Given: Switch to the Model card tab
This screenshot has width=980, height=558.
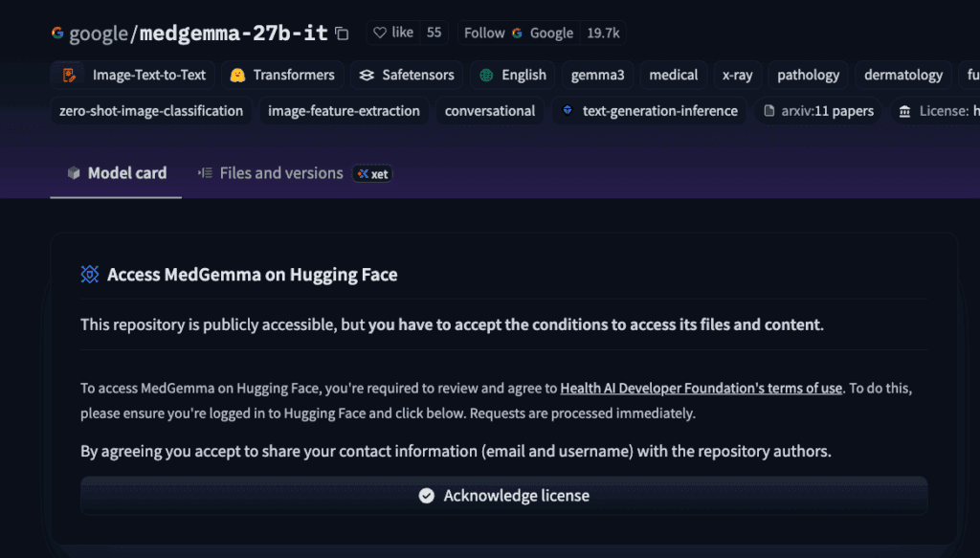Looking at the screenshot, I should pyautogui.click(x=116, y=173).
